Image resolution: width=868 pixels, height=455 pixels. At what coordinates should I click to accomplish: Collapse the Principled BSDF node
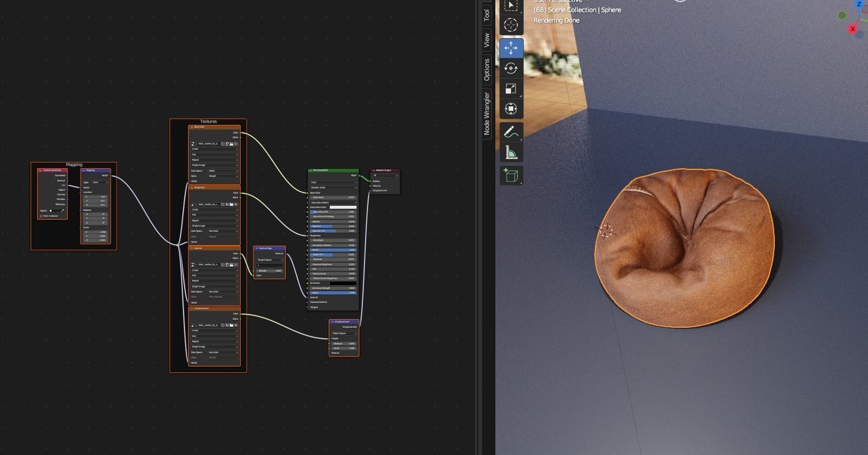(310, 171)
